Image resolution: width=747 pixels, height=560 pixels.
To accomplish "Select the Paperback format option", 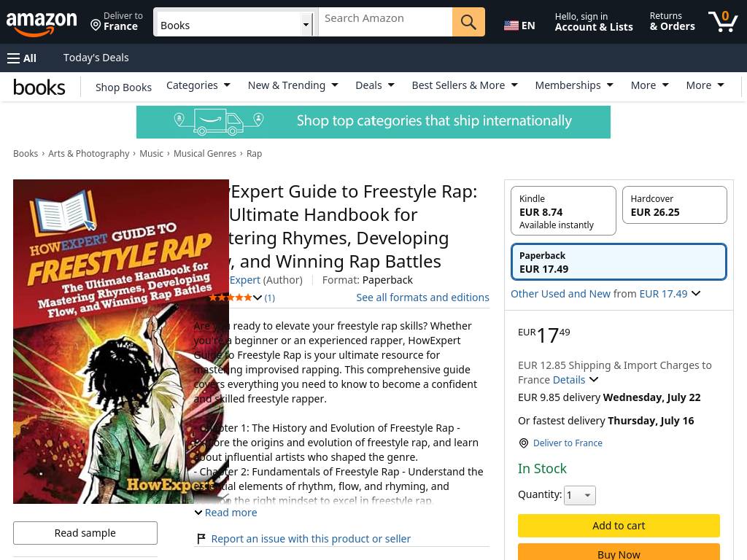I will pos(619,262).
